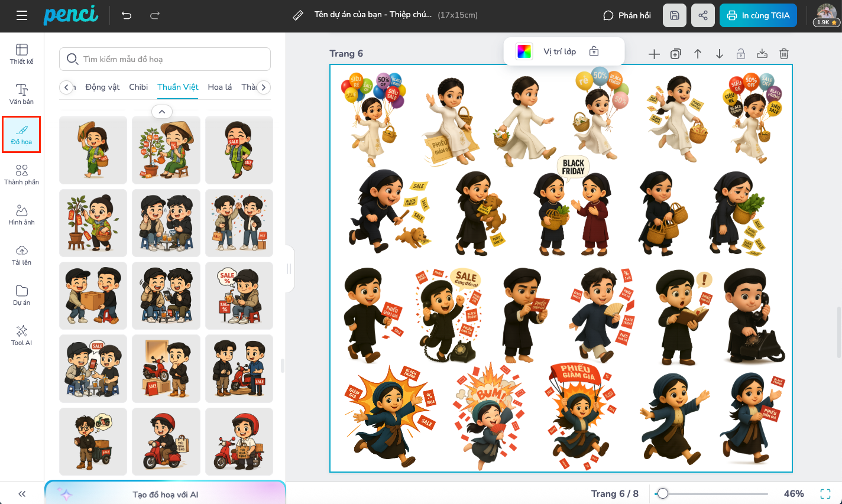This screenshot has height=504, width=842.
Task: Click the share icon button
Action: pyautogui.click(x=703, y=15)
